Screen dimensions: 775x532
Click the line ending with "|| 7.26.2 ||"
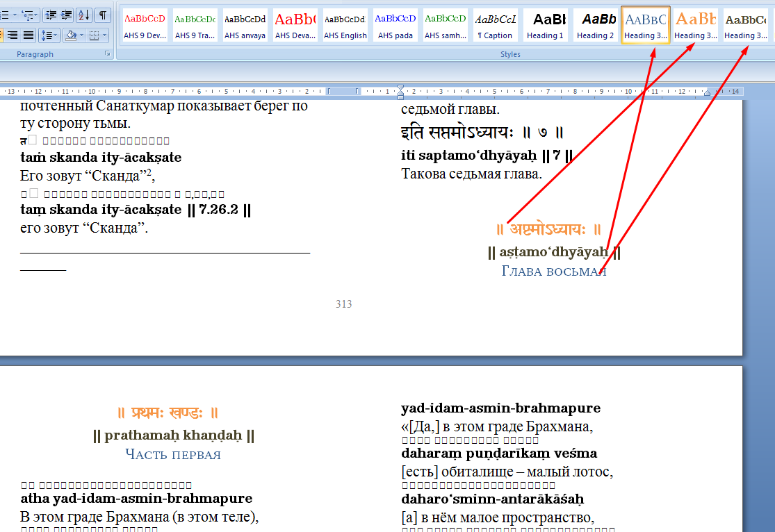pyautogui.click(x=136, y=210)
